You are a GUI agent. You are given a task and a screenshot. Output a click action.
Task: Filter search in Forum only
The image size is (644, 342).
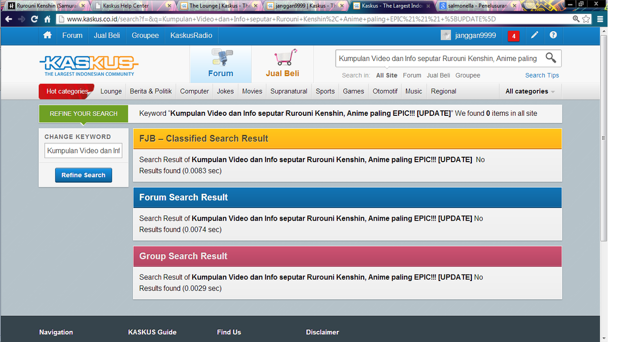[x=412, y=75]
